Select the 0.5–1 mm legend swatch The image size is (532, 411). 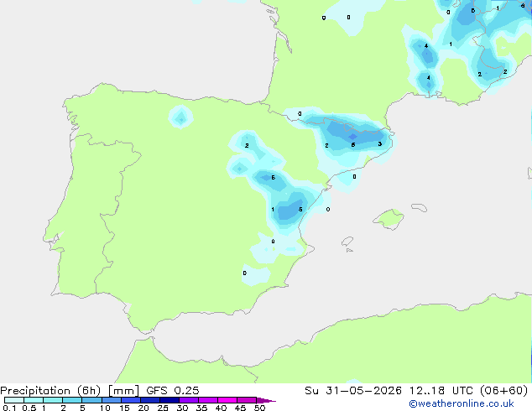coord(34,400)
